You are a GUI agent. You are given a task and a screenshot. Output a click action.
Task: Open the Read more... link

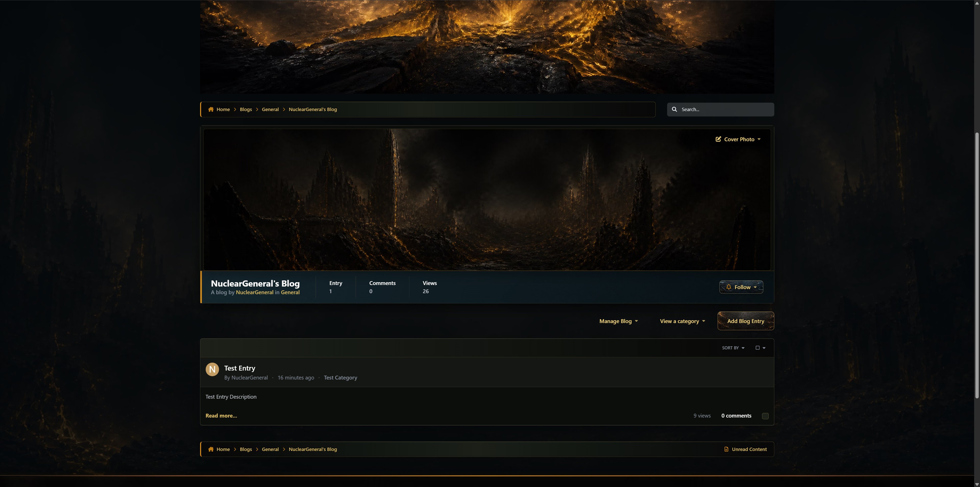[x=221, y=416]
